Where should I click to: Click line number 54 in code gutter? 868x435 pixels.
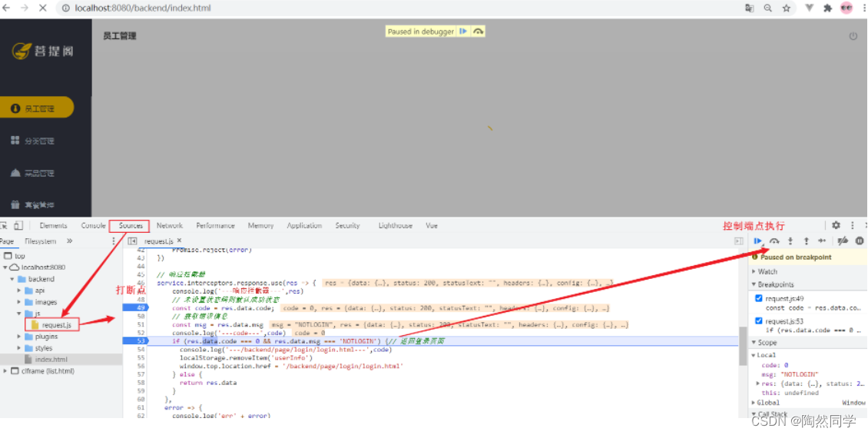[x=141, y=349]
